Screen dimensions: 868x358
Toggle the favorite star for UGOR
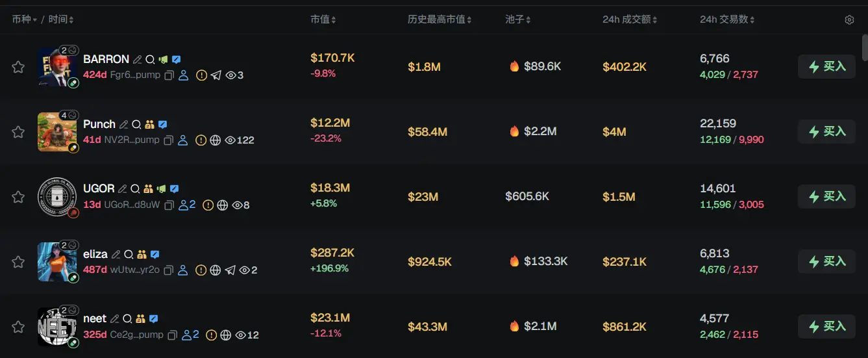point(18,197)
